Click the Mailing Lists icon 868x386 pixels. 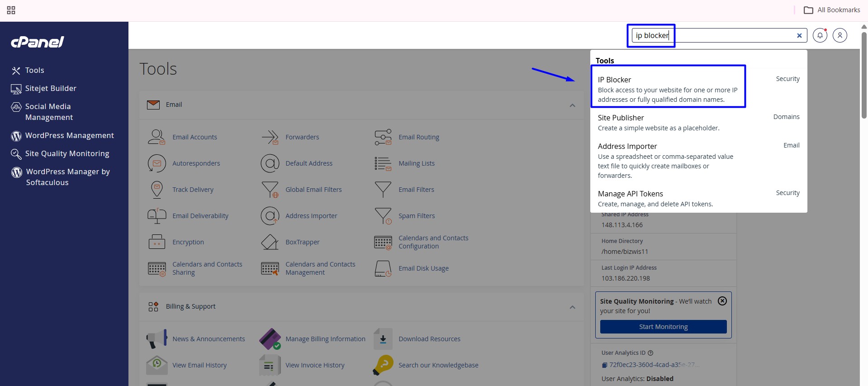[x=383, y=163]
